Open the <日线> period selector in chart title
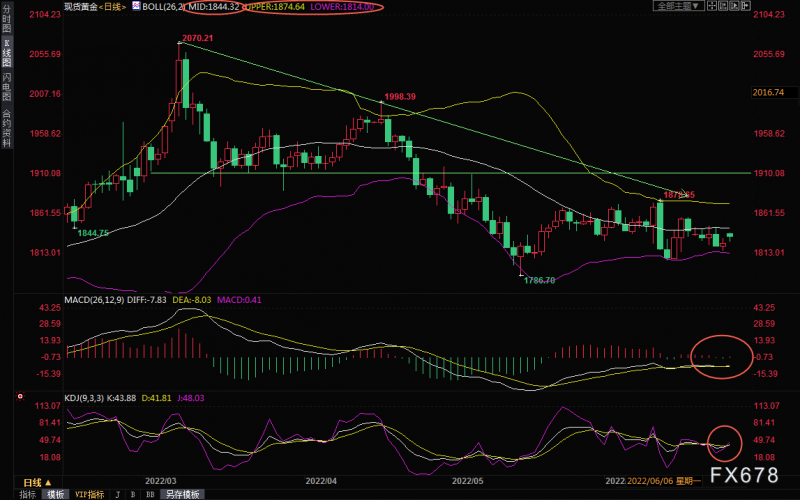The image size is (800, 500). coord(112,7)
